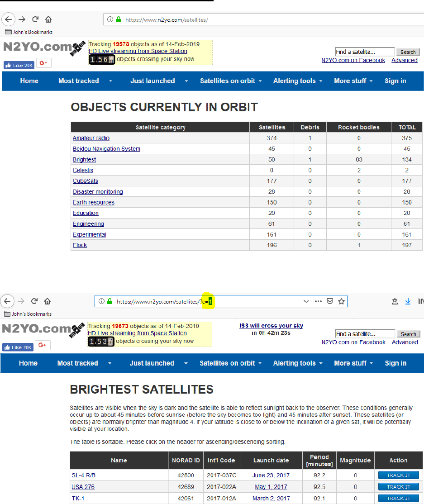Open CubeSats category link
Image resolution: width=424 pixels, height=504 pixels.
pyautogui.click(x=85, y=181)
